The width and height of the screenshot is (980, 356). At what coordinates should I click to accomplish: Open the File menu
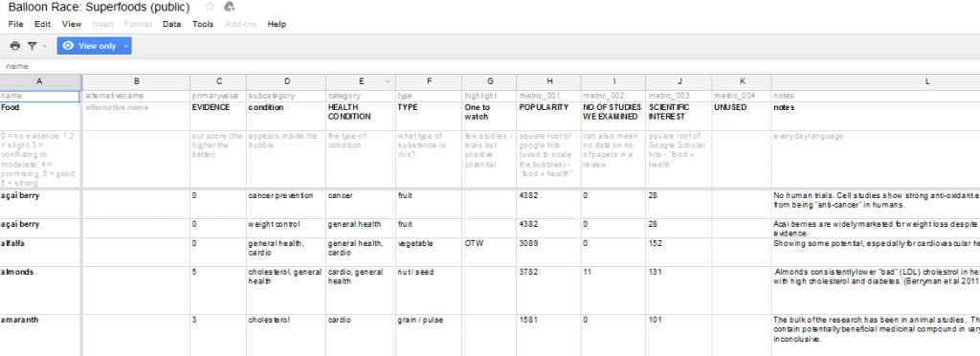pos(15,24)
